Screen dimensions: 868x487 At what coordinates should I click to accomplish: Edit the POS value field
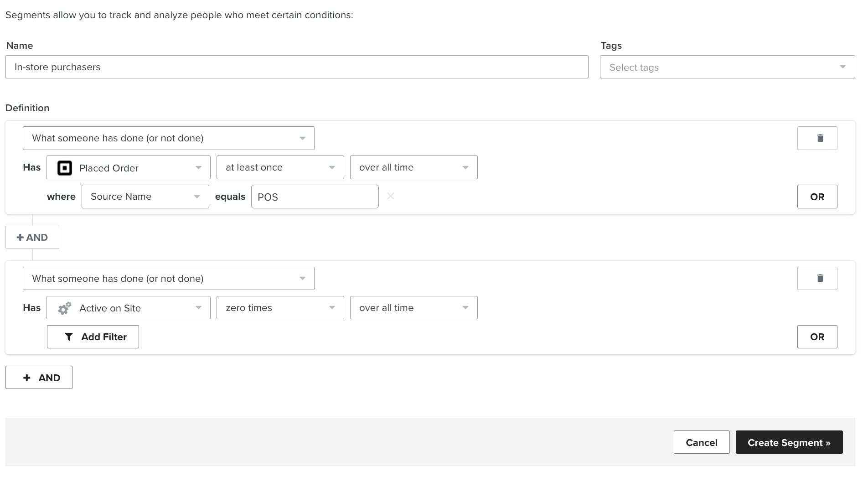point(315,197)
